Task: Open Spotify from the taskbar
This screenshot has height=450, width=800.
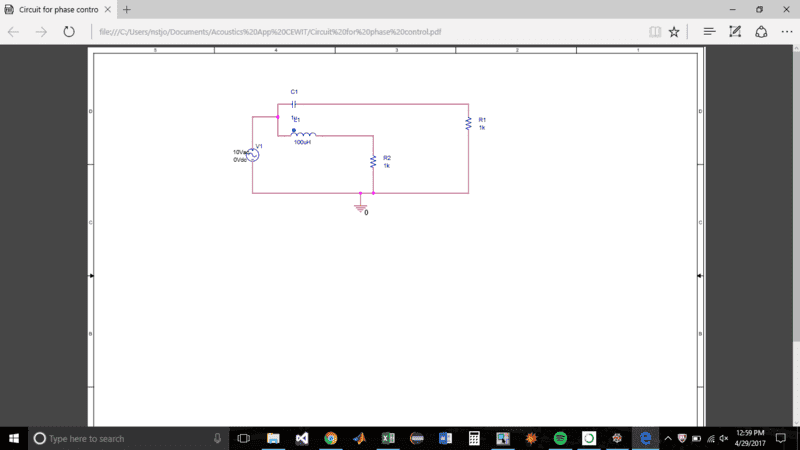Action: pos(560,438)
